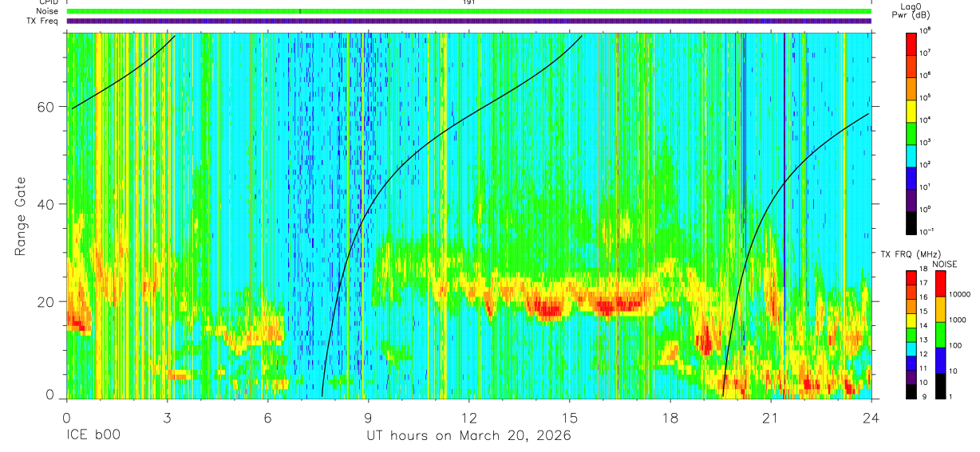Screen dimensions: 980x452
Task: Click the '21' tick on the UT hours axis
Action: click(770, 417)
